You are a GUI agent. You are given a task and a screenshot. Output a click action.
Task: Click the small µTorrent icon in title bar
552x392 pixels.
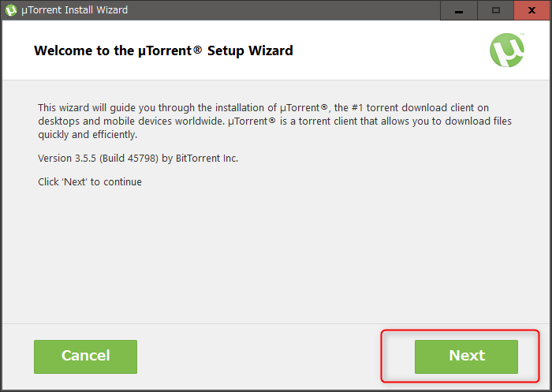pyautogui.click(x=12, y=10)
